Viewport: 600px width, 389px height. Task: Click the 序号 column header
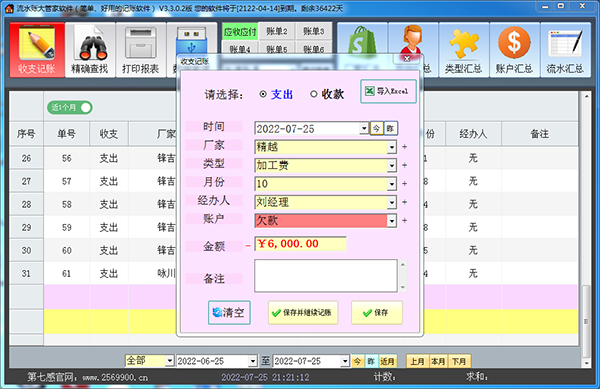26,134
